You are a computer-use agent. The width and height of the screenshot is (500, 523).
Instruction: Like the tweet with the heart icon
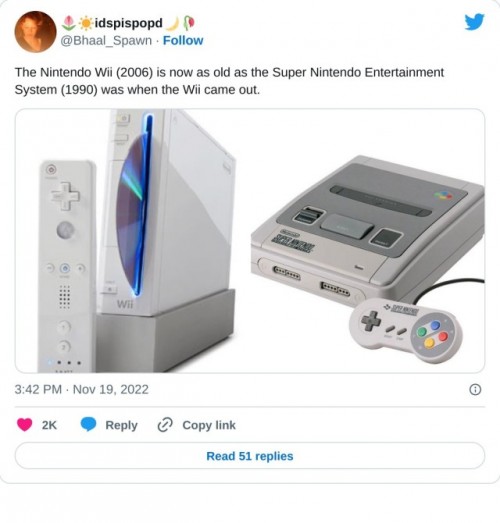coord(24,425)
